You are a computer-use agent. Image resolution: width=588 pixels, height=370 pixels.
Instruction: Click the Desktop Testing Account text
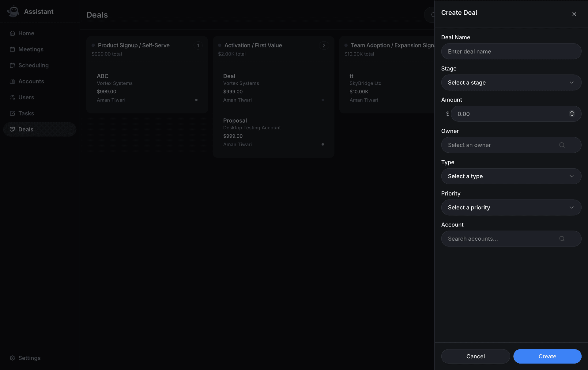(x=252, y=128)
